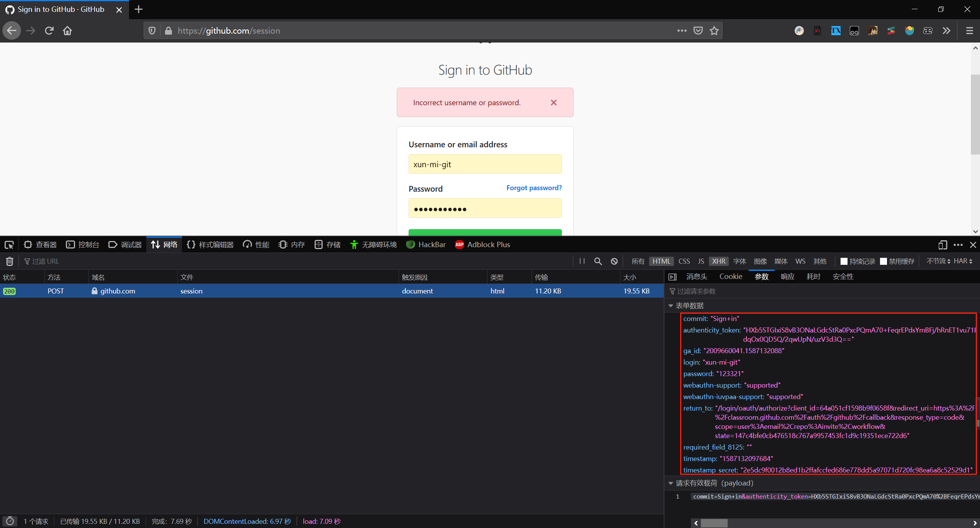The width and height of the screenshot is (980, 528).
Task: Bookmark this page with star icon
Action: pyautogui.click(x=714, y=31)
